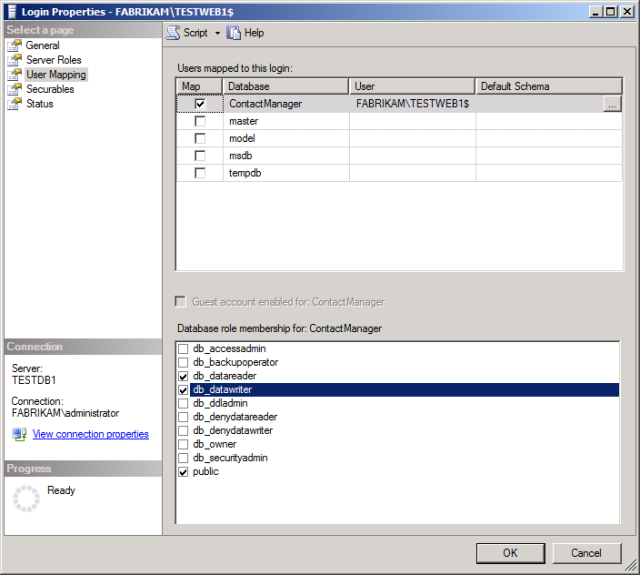
Task: Check the db_owner role checkbox
Action: coord(183,444)
